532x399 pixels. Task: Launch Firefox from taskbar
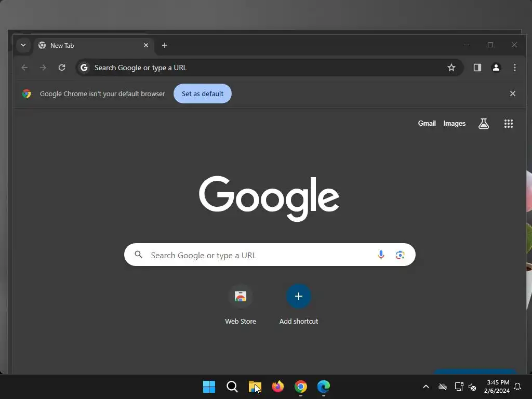(278, 387)
